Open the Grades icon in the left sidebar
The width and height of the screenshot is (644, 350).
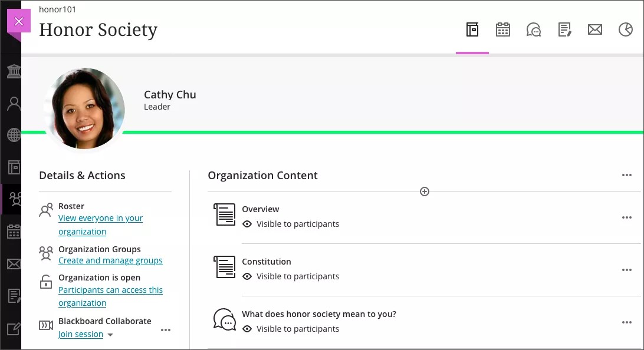click(x=14, y=296)
